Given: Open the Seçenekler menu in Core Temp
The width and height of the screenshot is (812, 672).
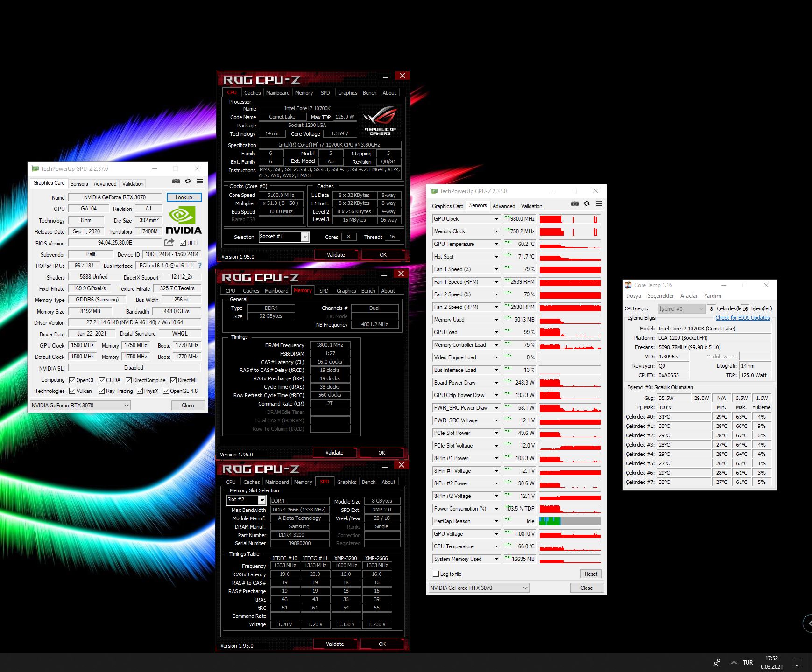Looking at the screenshot, I should coord(660,296).
